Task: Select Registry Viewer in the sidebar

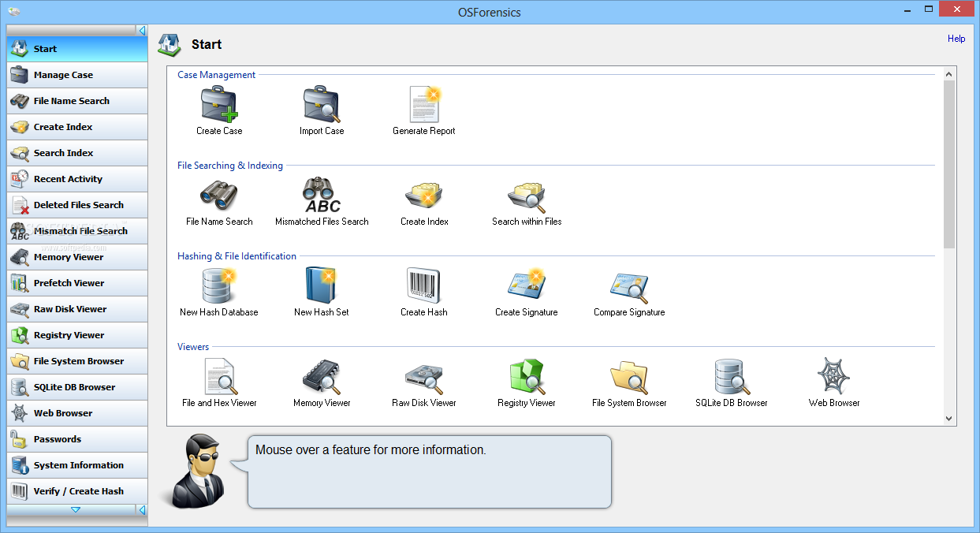Action: [x=77, y=335]
